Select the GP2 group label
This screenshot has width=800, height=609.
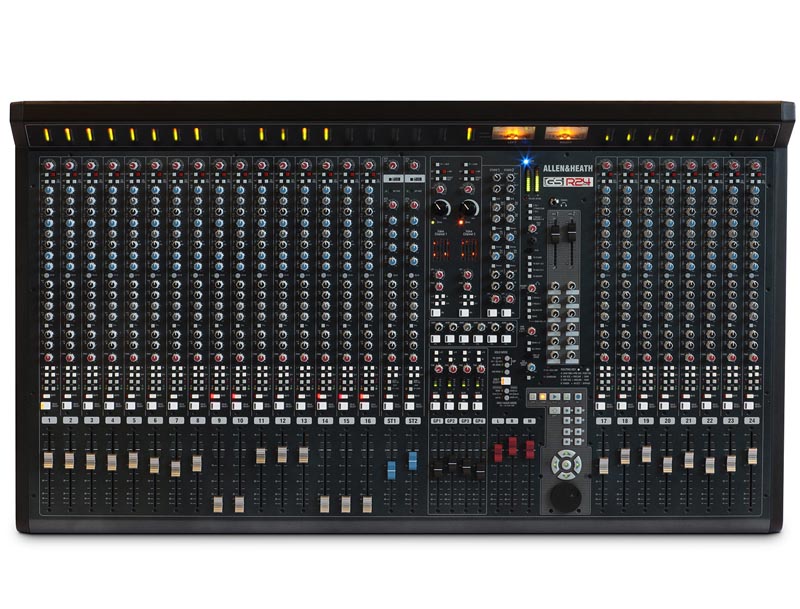pos(451,421)
